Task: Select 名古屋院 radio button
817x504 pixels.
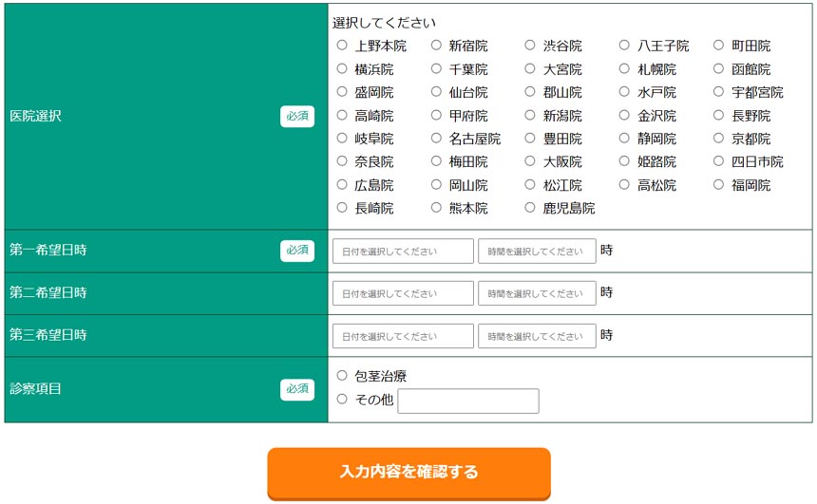Action: click(x=436, y=139)
